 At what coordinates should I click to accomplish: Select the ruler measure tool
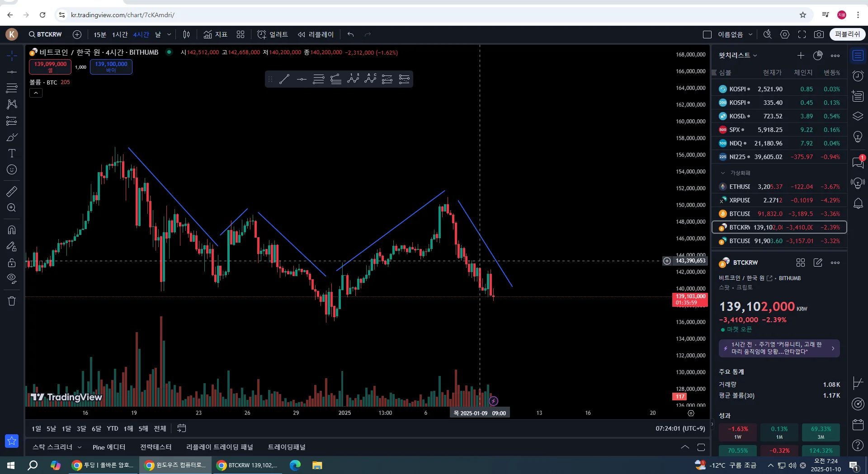click(12, 191)
